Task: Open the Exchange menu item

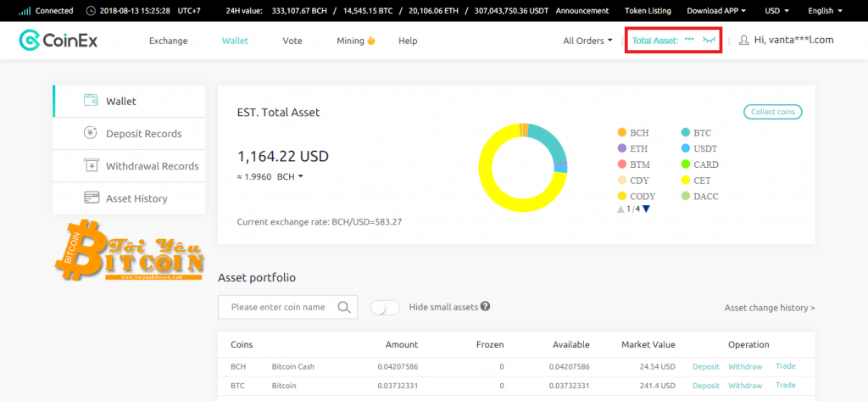Action: 168,41
